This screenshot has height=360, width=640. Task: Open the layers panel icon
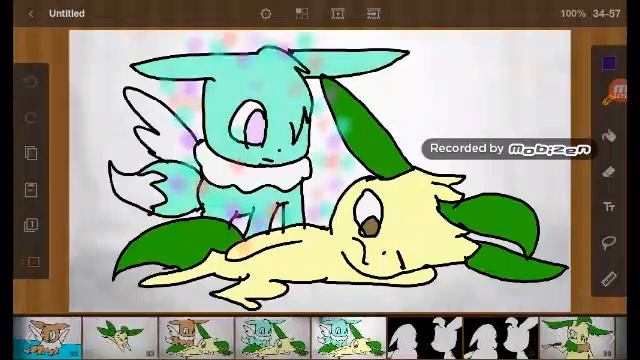coord(31,224)
